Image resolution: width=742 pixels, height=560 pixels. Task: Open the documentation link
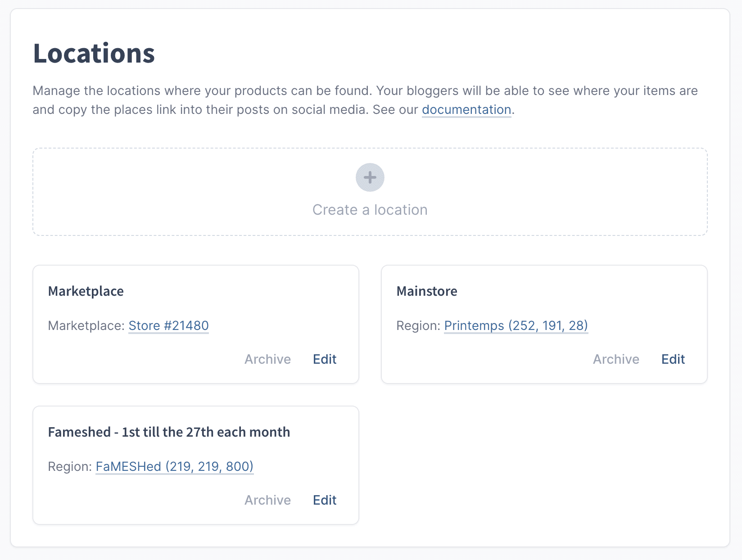point(466,110)
